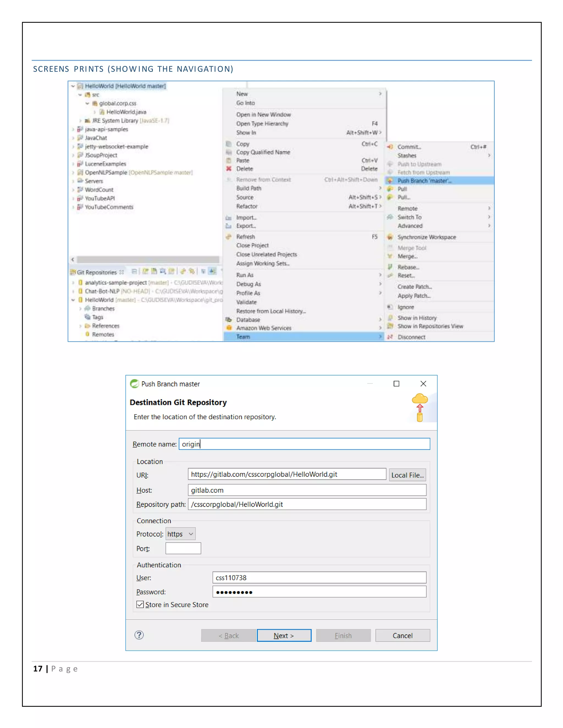This screenshot has width=563, height=728.
Task: Click the Cancel button in push dialog
Action: point(402,636)
